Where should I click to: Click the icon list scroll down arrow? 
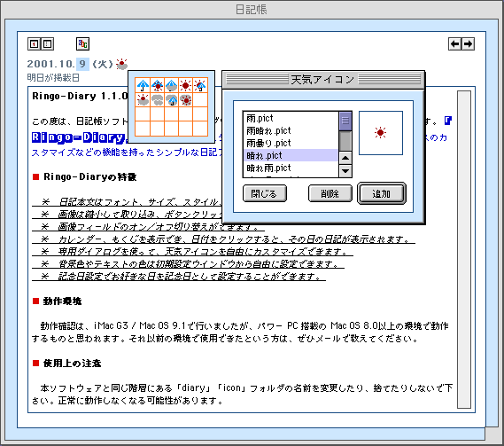point(345,171)
